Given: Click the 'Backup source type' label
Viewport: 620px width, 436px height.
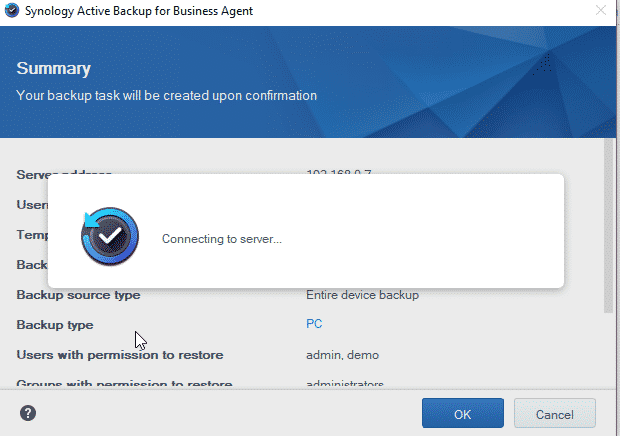Looking at the screenshot, I should (x=78, y=295).
